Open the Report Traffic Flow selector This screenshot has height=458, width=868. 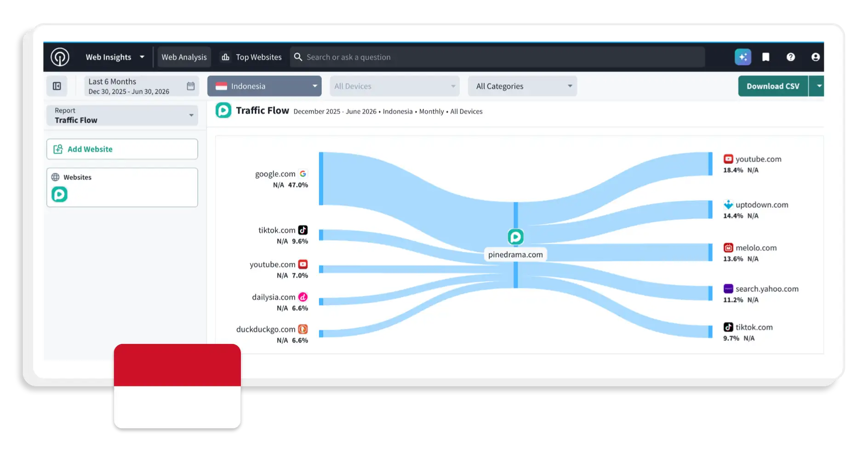coord(122,115)
